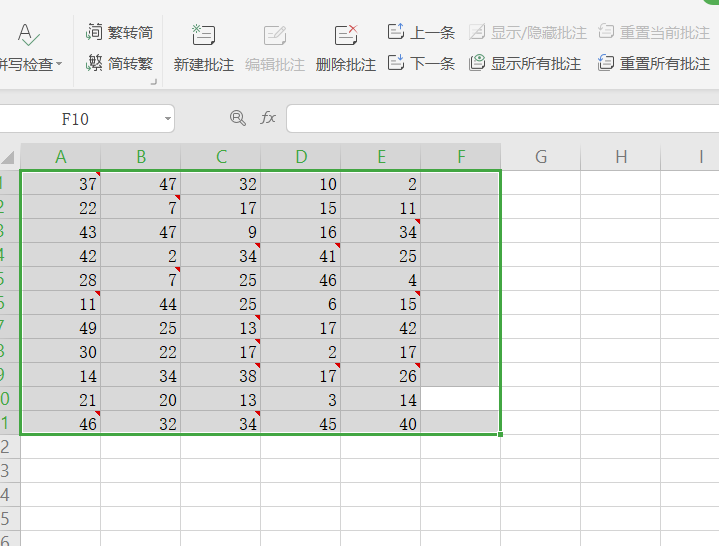Click cell A1 containing 37

point(61,183)
